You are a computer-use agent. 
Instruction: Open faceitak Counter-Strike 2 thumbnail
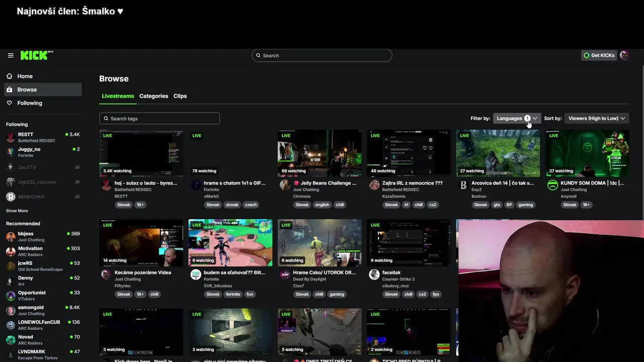(409, 243)
